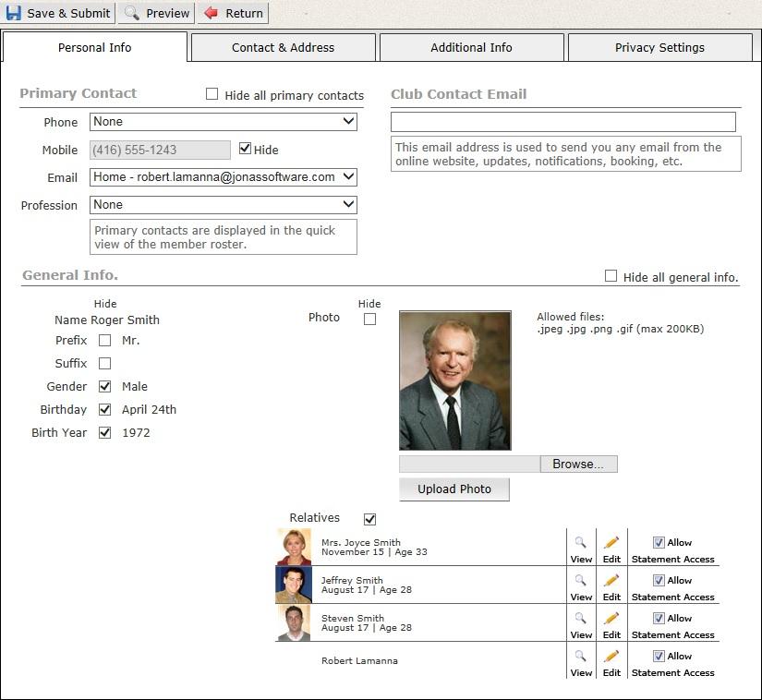Uncheck the Hide checkbox next to Mobile

click(245, 149)
